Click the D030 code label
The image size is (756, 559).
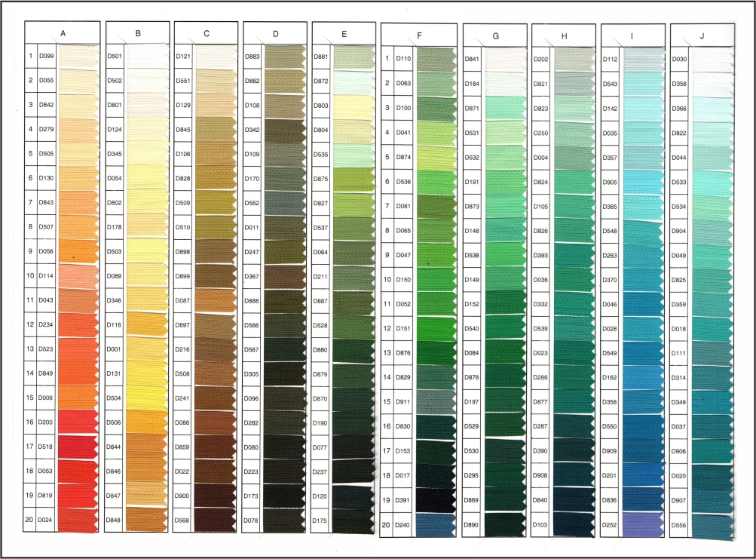(x=679, y=60)
